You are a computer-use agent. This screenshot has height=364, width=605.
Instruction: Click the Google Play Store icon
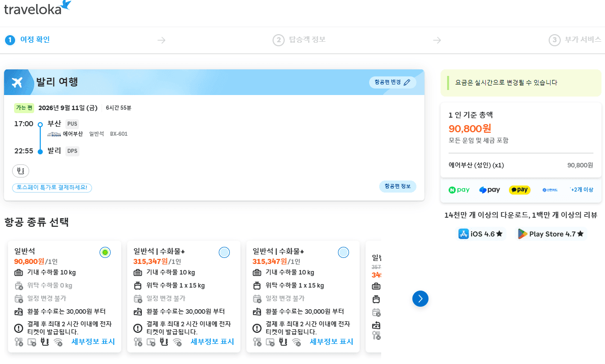(x=523, y=234)
